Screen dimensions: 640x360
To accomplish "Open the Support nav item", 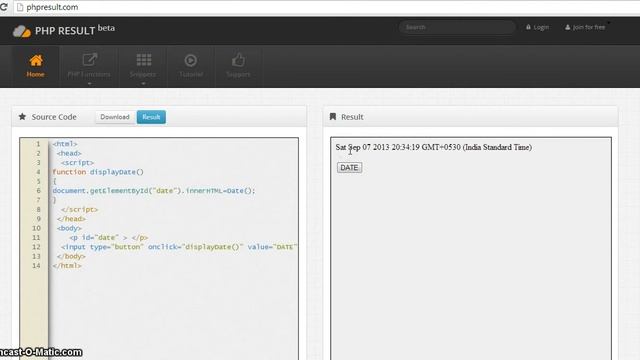I will (238, 66).
